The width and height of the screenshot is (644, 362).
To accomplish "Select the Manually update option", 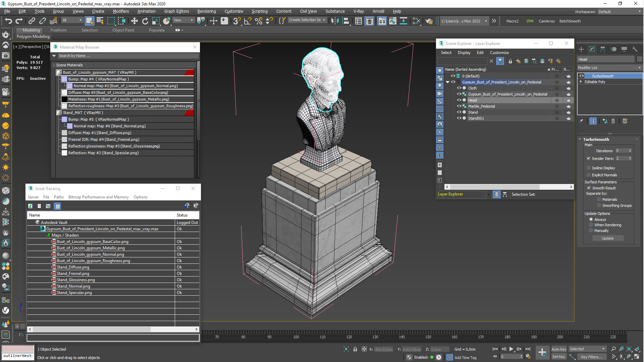I will (x=591, y=231).
